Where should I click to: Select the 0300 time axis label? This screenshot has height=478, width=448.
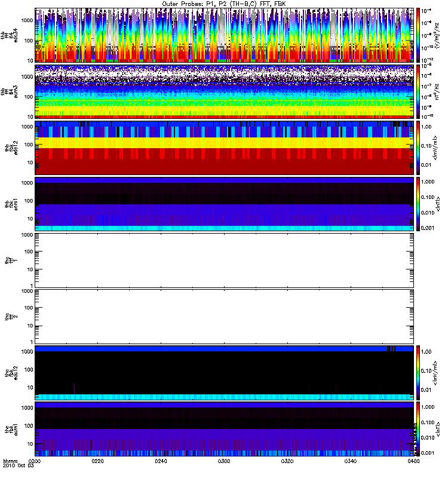pyautogui.click(x=224, y=461)
